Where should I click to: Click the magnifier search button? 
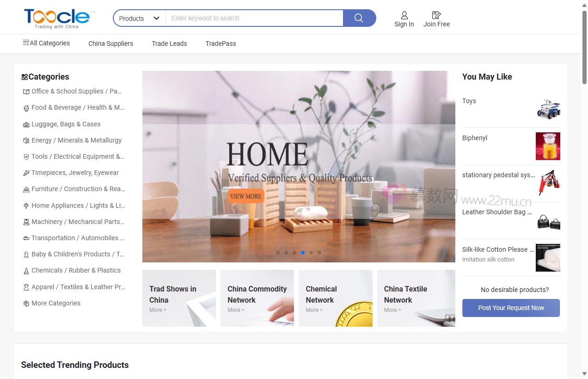tap(359, 18)
